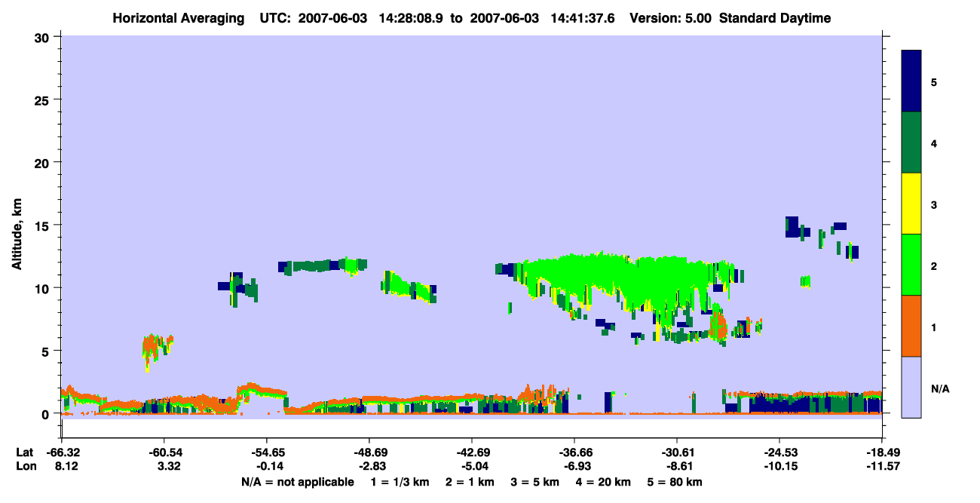The width and height of the screenshot is (980, 503).
Task: Click the dark green level 4 color swatch
Action: pyautogui.click(x=911, y=143)
